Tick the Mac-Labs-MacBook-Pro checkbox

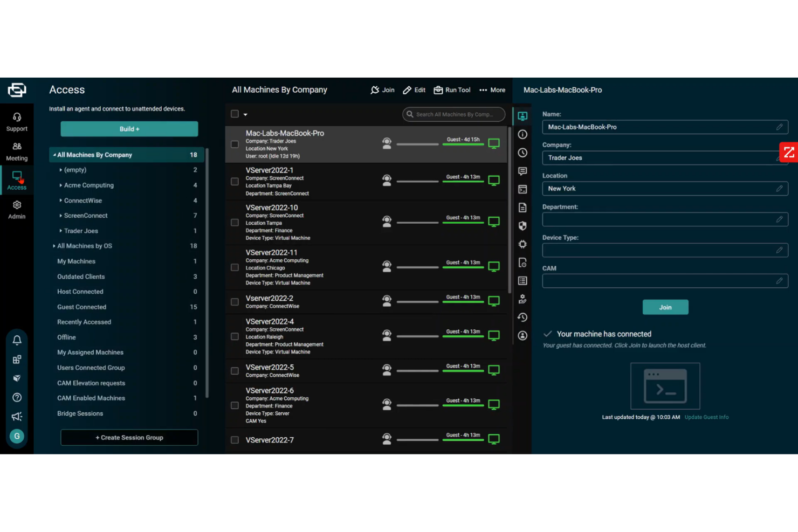click(235, 144)
